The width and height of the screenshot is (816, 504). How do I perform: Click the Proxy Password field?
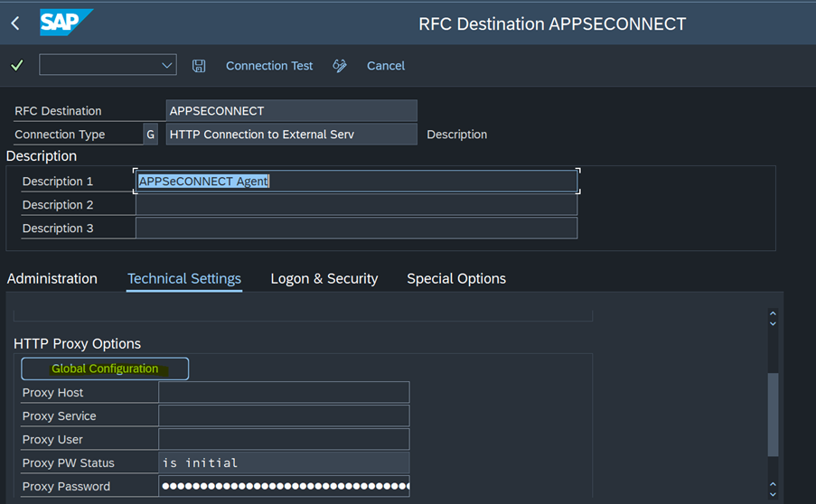(284, 486)
